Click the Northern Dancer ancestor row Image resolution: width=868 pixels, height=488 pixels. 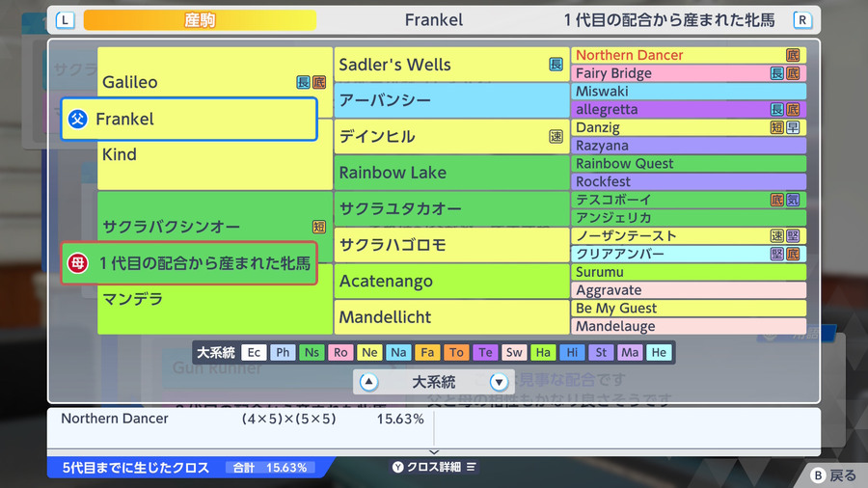point(689,55)
